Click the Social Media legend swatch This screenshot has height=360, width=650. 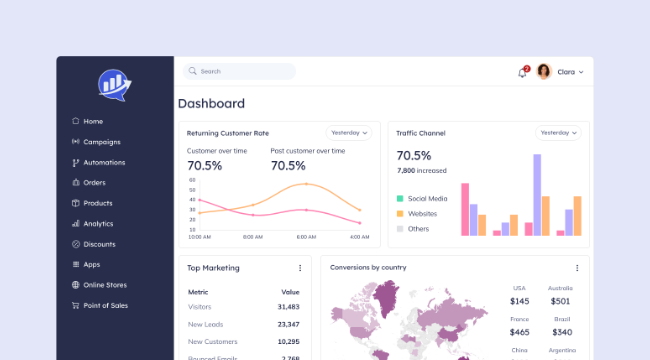coord(400,199)
